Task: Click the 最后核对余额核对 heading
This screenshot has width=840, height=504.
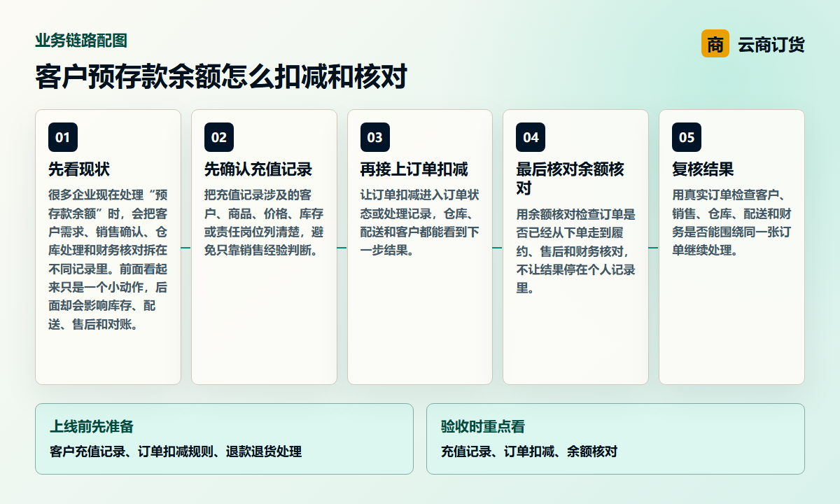Action: tap(570, 178)
